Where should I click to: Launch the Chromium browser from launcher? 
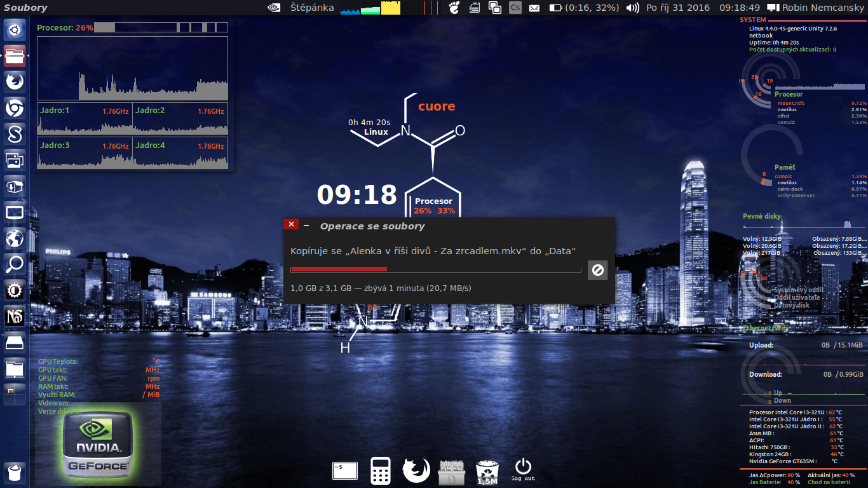[x=15, y=108]
